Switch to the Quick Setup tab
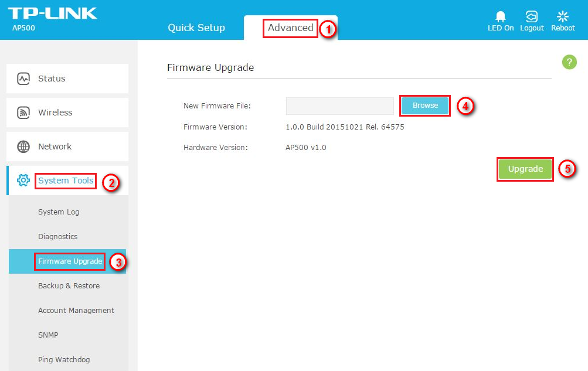Image resolution: width=588 pixels, height=371 pixels. [x=196, y=28]
